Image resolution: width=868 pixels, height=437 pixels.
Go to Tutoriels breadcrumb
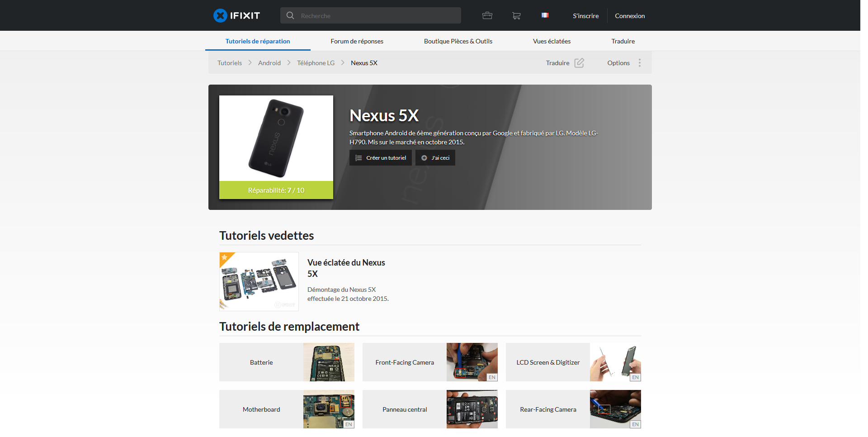click(230, 62)
